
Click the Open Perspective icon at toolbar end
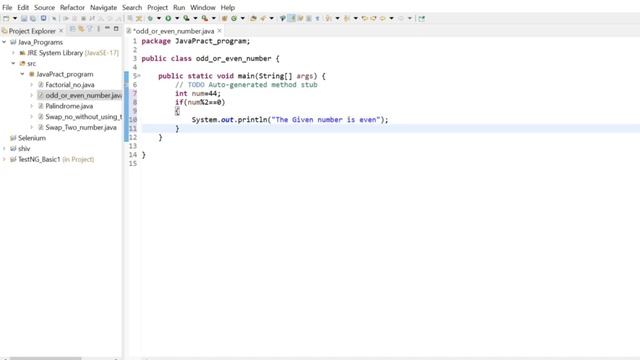coord(421,18)
